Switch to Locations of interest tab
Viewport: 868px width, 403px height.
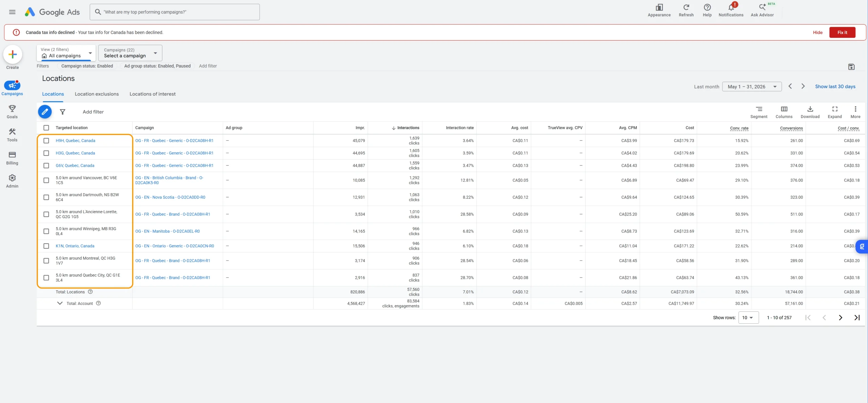click(x=153, y=94)
